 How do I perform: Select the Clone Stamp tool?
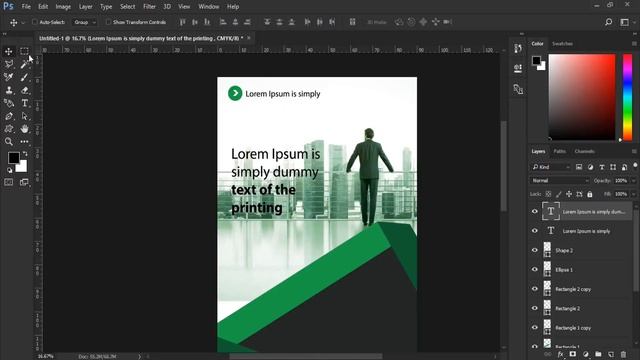(x=8, y=90)
